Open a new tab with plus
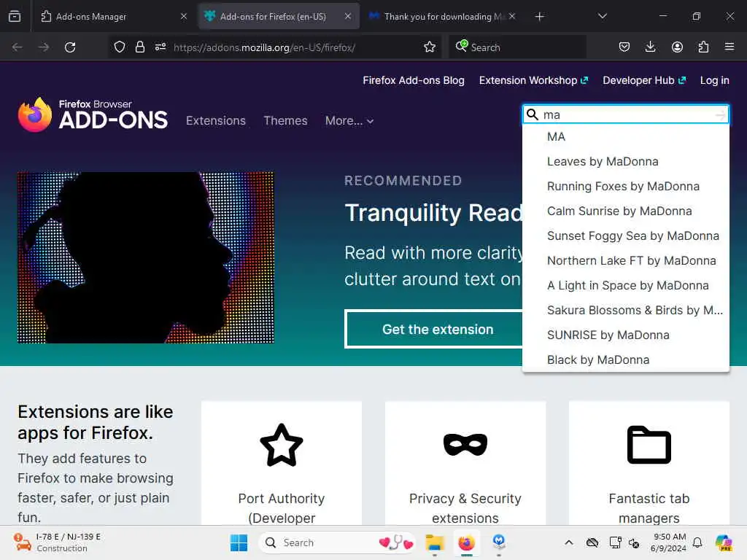The image size is (747, 560). 539,17
